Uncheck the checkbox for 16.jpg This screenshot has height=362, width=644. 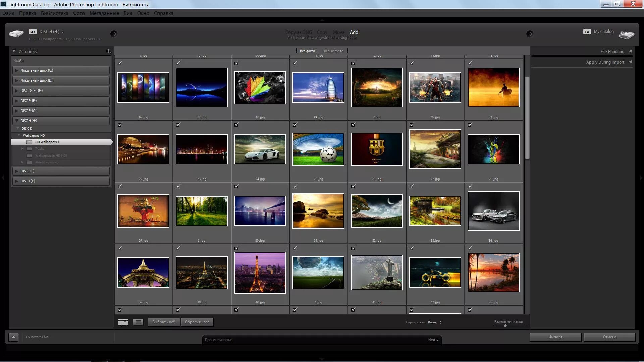click(120, 63)
